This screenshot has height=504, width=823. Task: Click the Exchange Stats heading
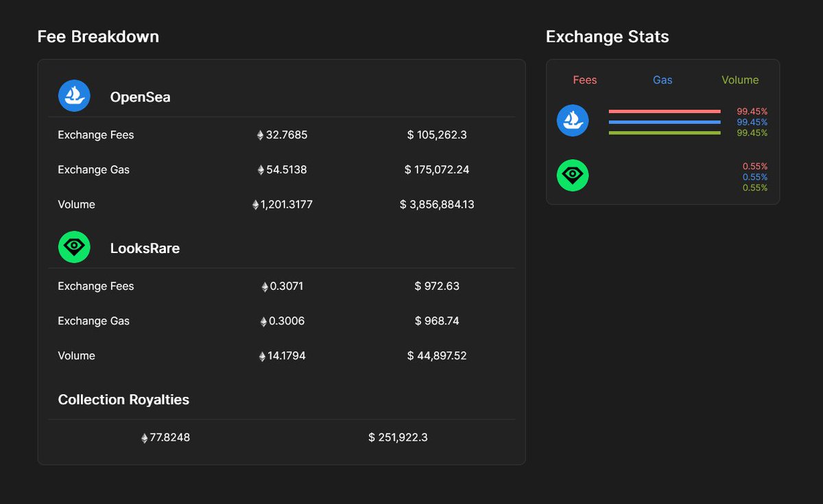[607, 36]
